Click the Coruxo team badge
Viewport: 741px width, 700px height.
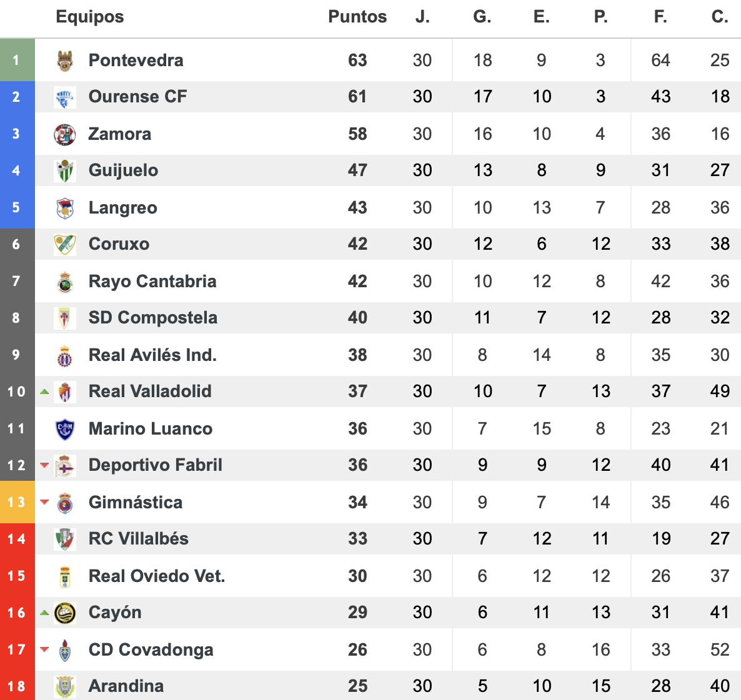pyautogui.click(x=65, y=244)
